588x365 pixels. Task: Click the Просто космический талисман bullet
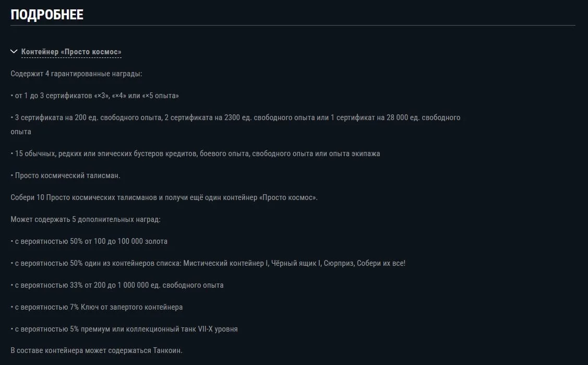tap(66, 175)
